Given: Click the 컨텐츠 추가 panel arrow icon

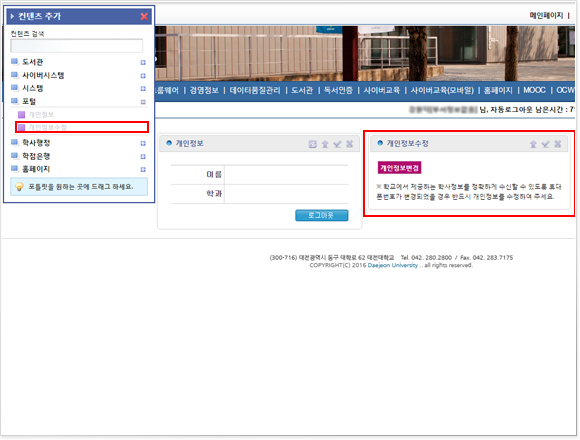Looking at the screenshot, I should point(12,16).
